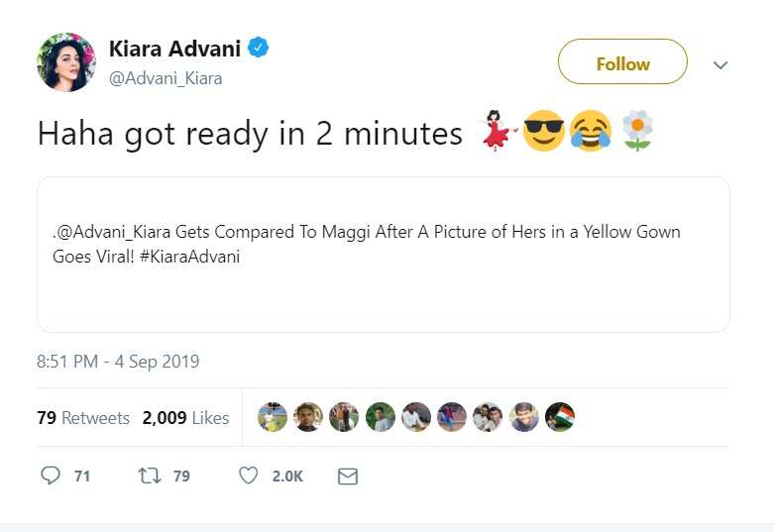774x532 pixels.
Task: Click the reply speech bubble icon
Action: tap(50, 476)
